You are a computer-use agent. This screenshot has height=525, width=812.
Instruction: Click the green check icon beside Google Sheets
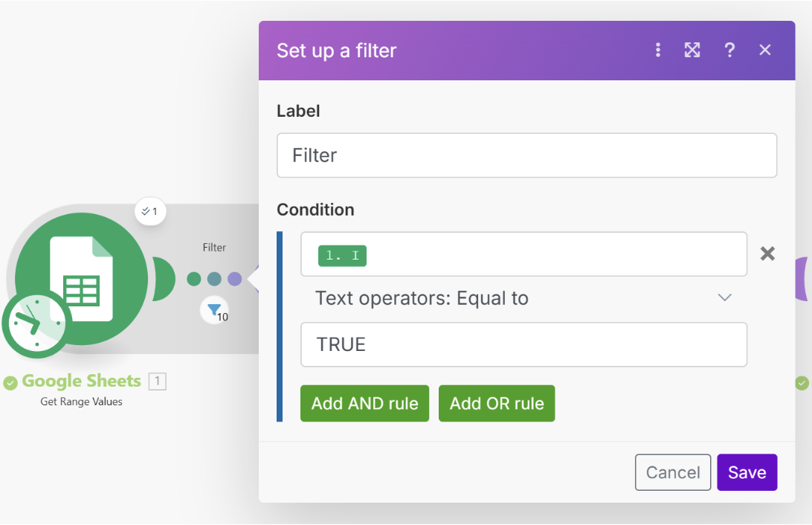[10, 383]
